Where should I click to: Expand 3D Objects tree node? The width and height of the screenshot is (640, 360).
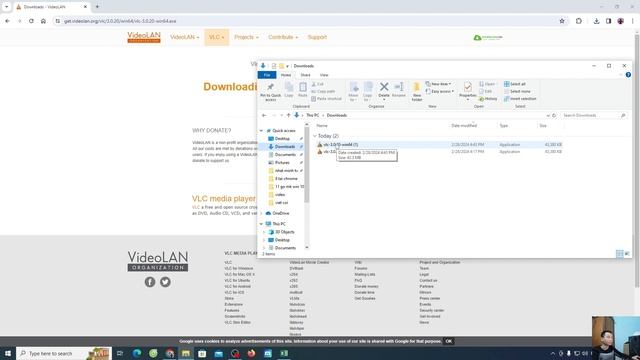pos(264,232)
